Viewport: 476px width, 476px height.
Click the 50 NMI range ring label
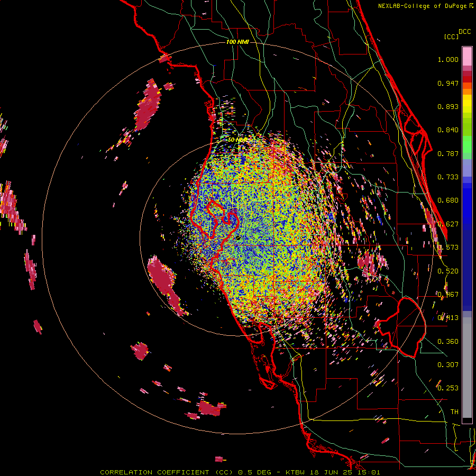(237, 140)
